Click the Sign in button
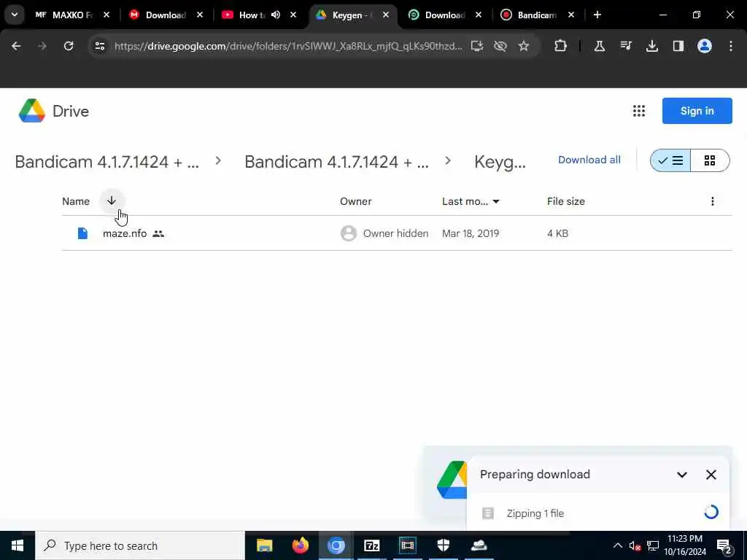Viewport: 747px width, 560px height. (x=697, y=111)
